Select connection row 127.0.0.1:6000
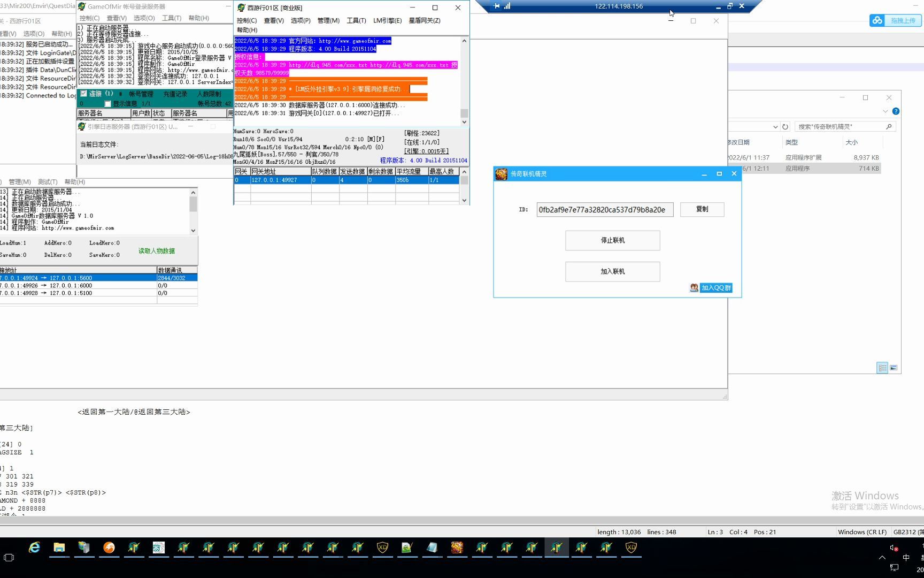This screenshot has height=578, width=924. (x=98, y=285)
